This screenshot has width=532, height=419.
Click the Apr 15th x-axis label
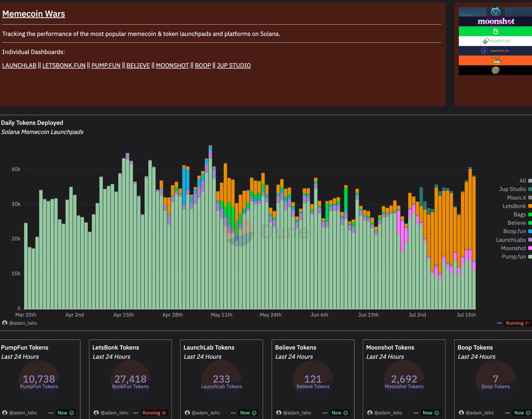[124, 315]
